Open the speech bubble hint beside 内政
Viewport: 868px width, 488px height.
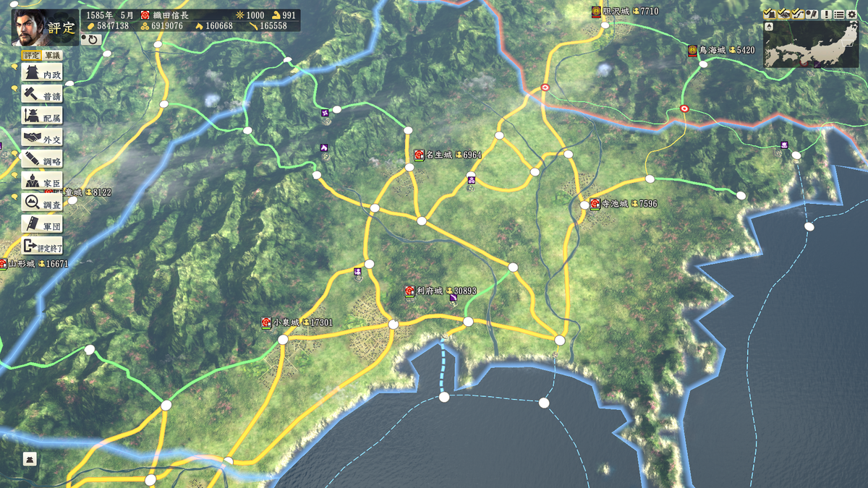pyautogui.click(x=15, y=67)
